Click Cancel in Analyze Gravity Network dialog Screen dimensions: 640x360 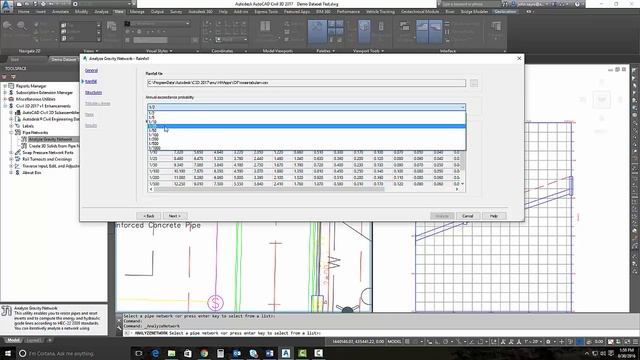468,216
